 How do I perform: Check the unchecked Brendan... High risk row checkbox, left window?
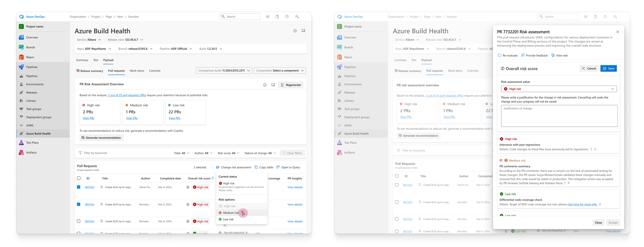pyautogui.click(x=79, y=221)
